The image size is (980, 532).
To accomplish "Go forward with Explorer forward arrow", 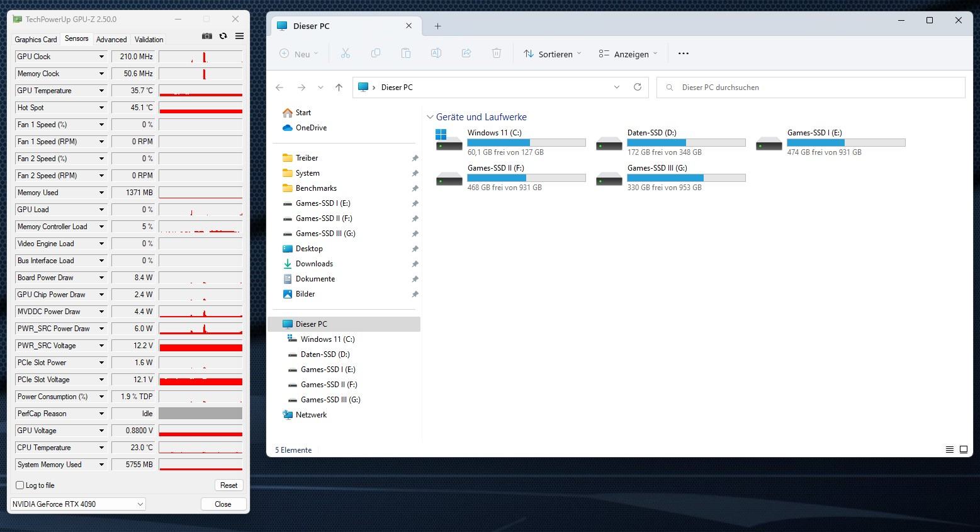I will point(301,88).
